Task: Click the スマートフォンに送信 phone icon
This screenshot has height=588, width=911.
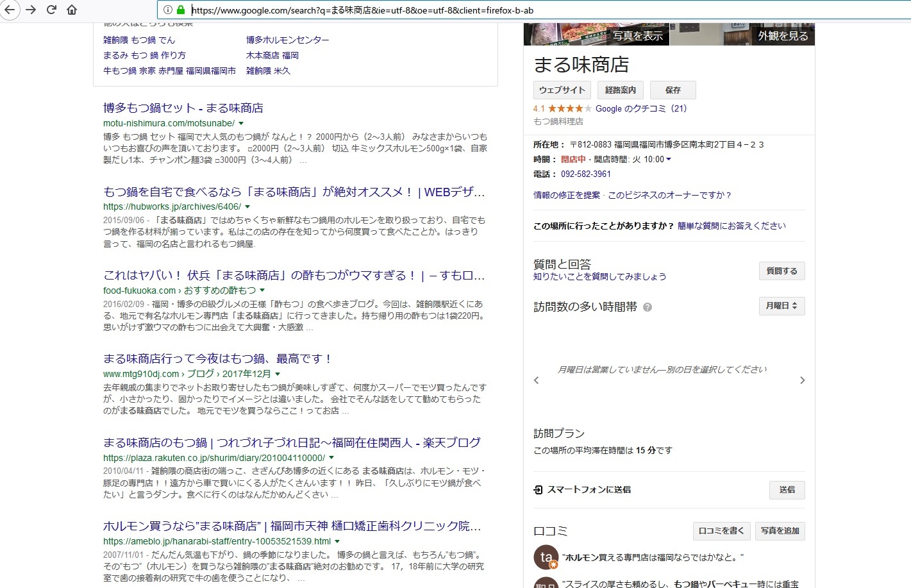Action: pyautogui.click(x=538, y=490)
